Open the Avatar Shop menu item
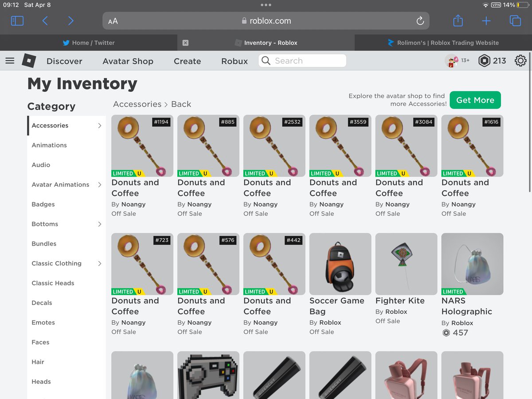Viewport: 532px width, 399px height. point(128,61)
